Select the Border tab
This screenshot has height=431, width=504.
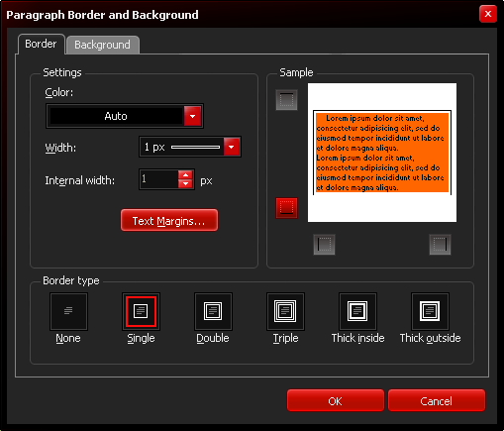[x=41, y=44]
